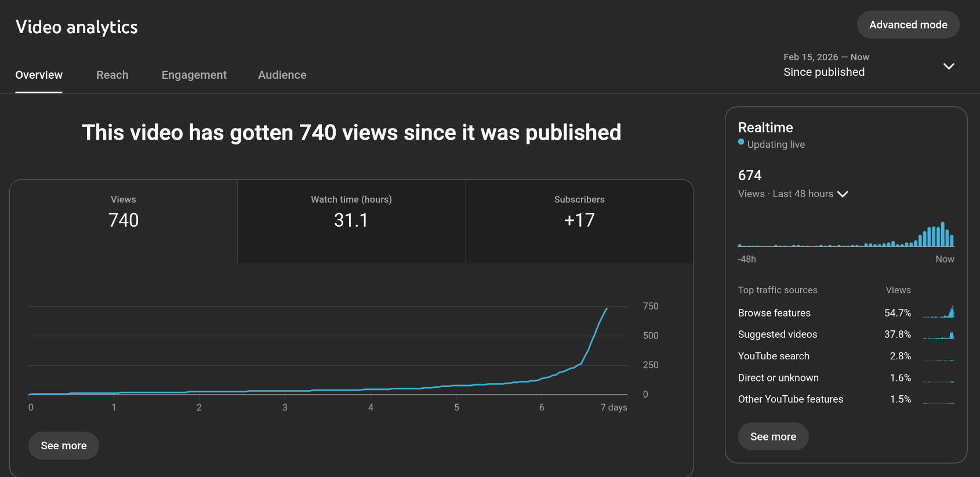Click the Suggested videos sparkline chart
The image size is (980, 477).
[x=938, y=334]
